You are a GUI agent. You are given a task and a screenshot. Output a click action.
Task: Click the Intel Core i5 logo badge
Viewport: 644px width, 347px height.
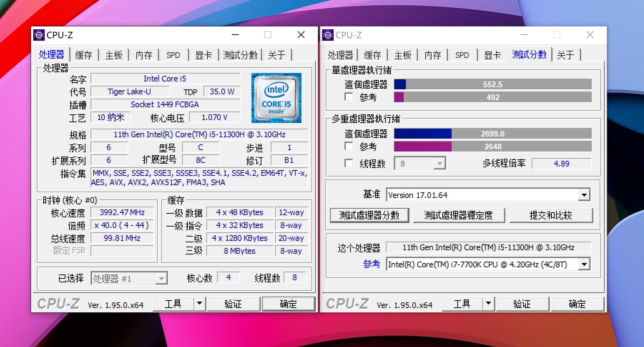point(276,98)
